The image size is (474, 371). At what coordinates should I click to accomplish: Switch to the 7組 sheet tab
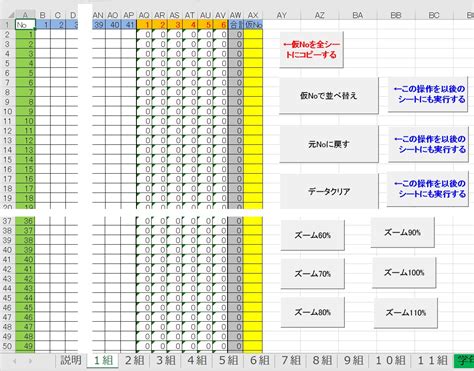click(x=291, y=360)
